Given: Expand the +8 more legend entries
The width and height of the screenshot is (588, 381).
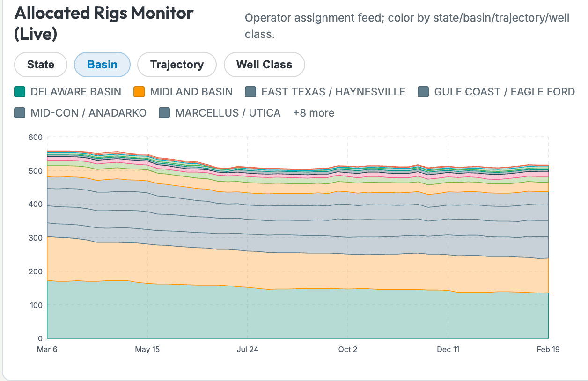Looking at the screenshot, I should tap(314, 113).
